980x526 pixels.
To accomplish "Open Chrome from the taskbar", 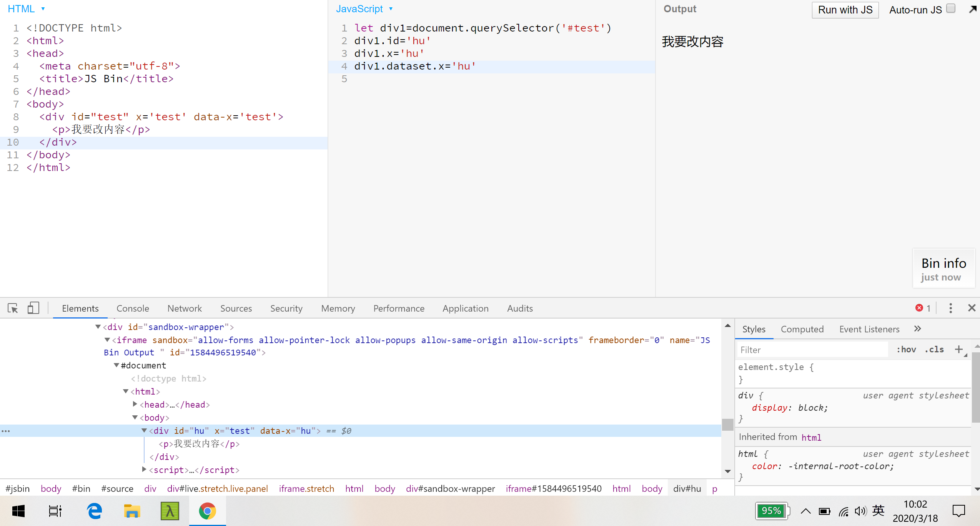I will click(x=207, y=511).
